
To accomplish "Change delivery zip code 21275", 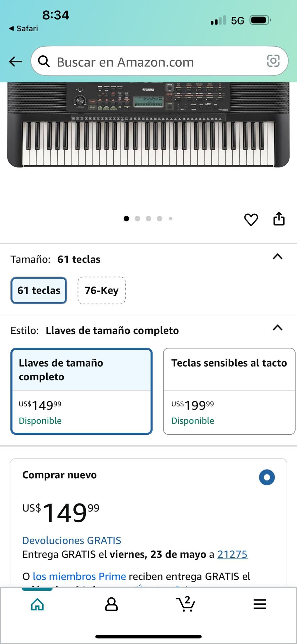I will [x=232, y=554].
